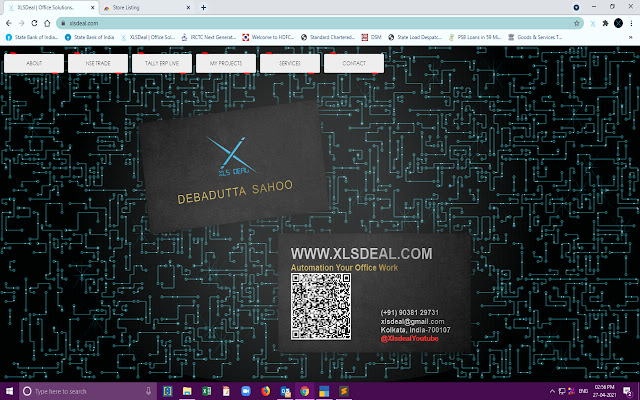Open the XLSDeal | Office Sol... bookmark

[148, 37]
